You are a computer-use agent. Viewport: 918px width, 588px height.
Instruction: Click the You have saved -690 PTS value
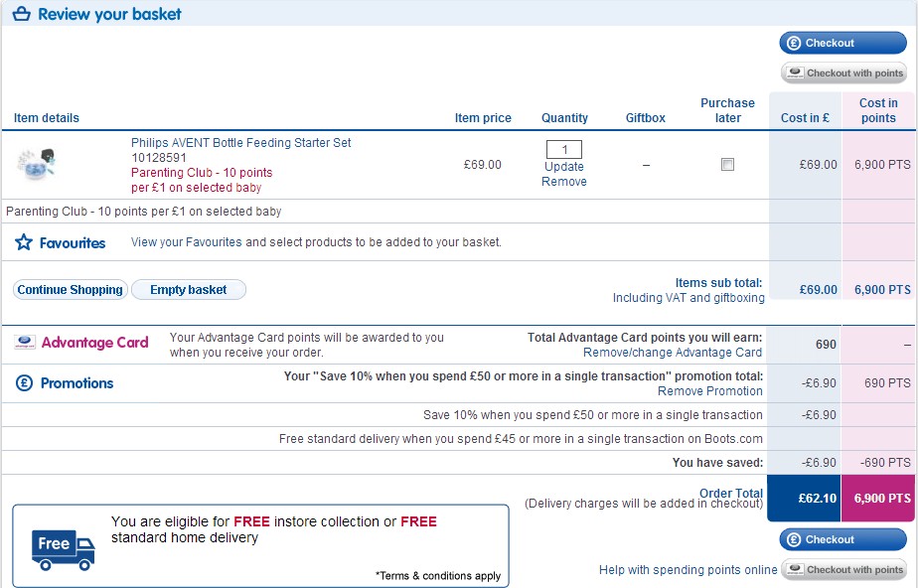click(x=885, y=463)
